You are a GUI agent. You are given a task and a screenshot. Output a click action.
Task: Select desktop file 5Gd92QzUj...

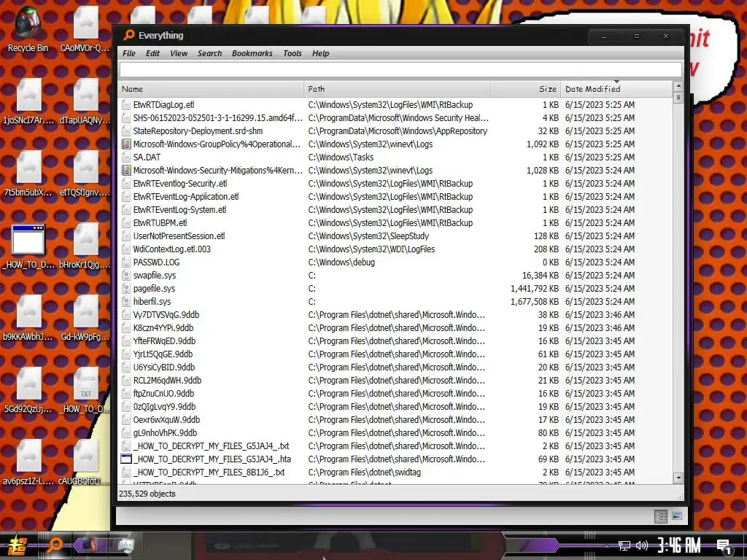(28, 391)
